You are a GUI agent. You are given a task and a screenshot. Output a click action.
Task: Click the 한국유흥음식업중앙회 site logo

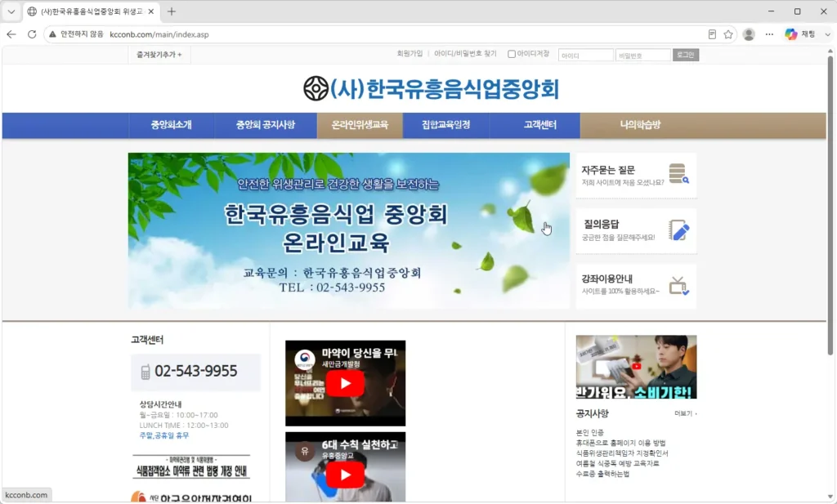(x=431, y=88)
